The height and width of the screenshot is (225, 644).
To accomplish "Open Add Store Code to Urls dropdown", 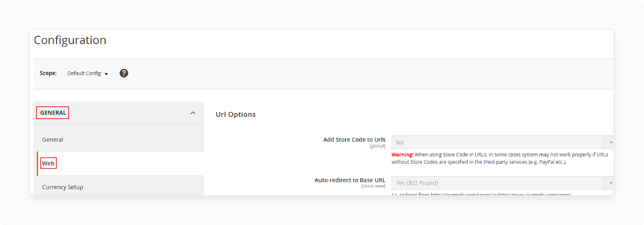I will (x=502, y=142).
